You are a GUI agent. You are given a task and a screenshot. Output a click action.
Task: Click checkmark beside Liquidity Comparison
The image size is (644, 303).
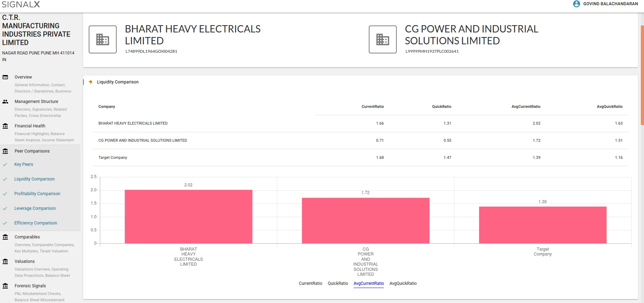5,179
